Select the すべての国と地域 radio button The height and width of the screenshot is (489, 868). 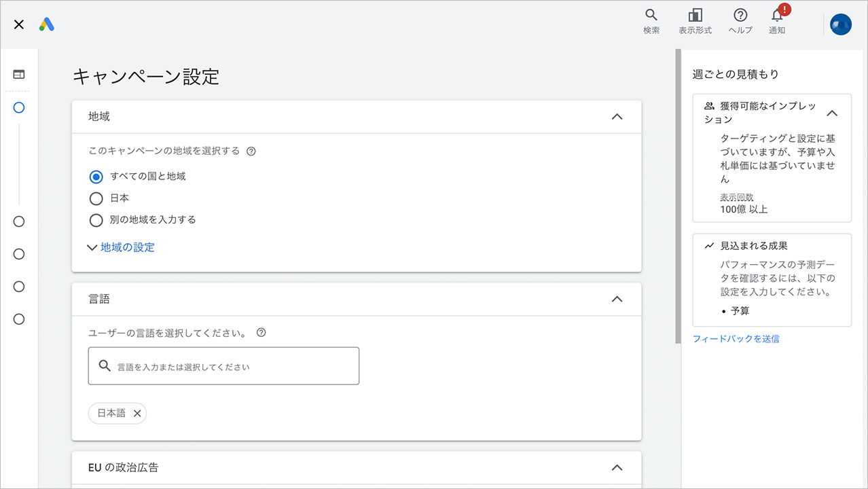pyautogui.click(x=96, y=177)
